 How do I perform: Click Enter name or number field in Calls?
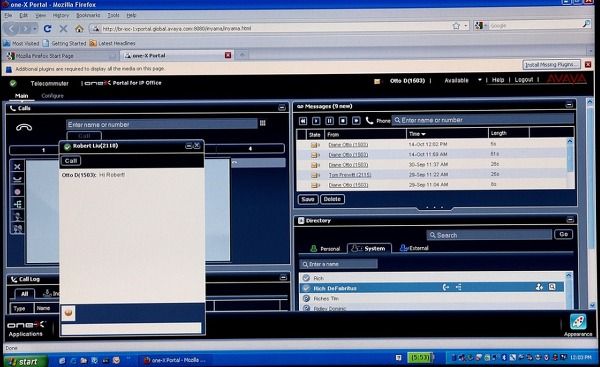tap(161, 124)
